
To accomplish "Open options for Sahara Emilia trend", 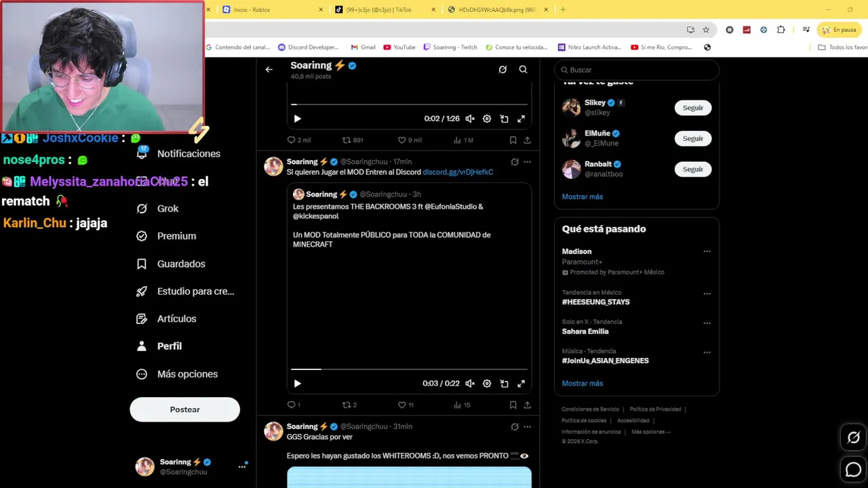I will (x=707, y=323).
